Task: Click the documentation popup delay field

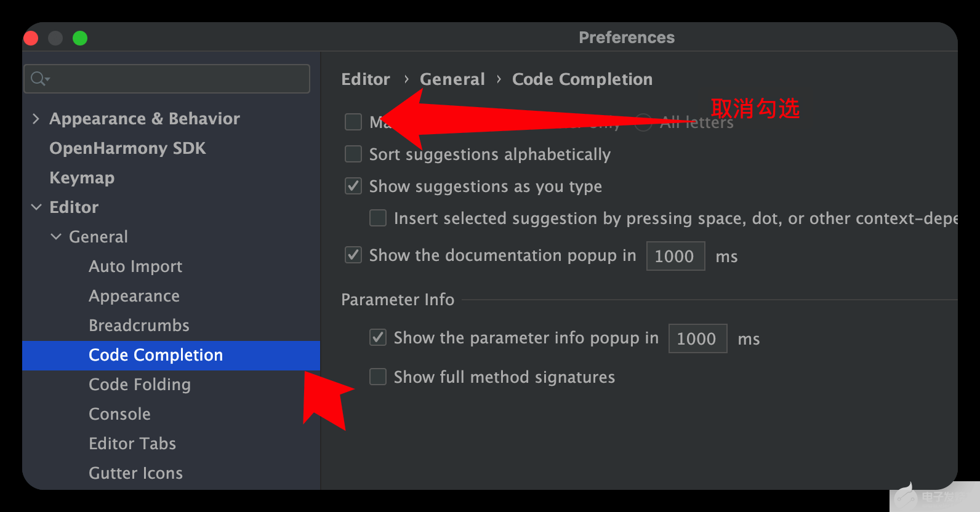Action: [675, 256]
